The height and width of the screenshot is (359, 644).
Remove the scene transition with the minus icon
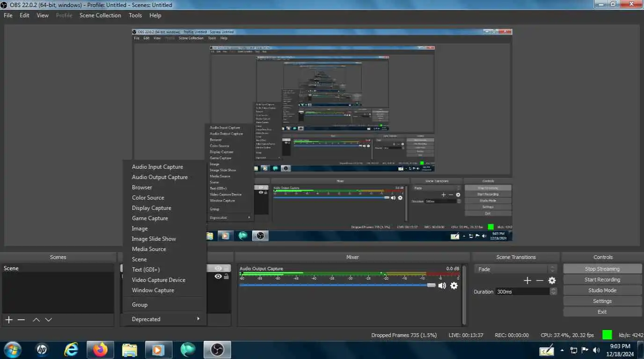tap(540, 280)
